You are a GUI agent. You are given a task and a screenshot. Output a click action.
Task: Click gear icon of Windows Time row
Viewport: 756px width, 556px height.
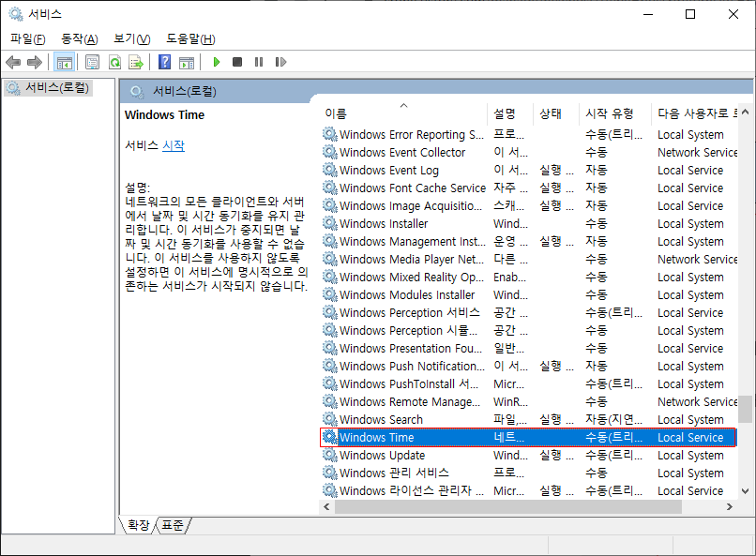pyautogui.click(x=330, y=438)
